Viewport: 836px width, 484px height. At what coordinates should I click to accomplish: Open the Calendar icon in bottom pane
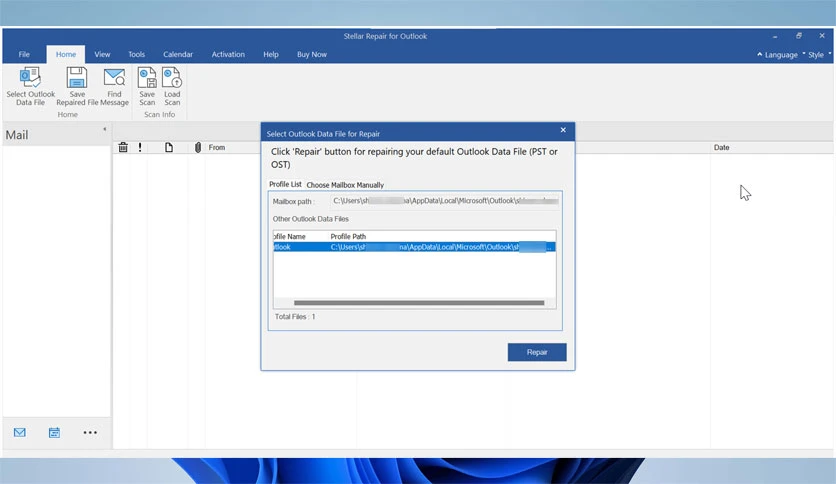[x=54, y=432]
